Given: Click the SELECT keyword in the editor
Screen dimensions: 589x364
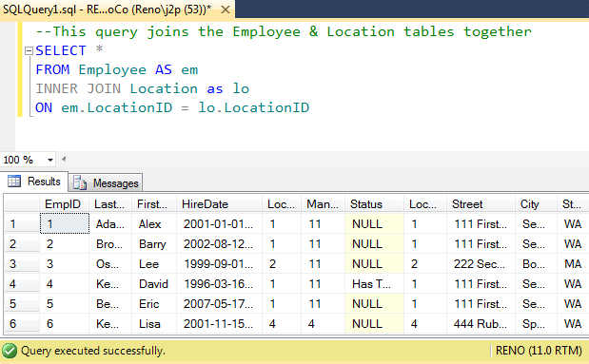Looking at the screenshot, I should tap(61, 50).
